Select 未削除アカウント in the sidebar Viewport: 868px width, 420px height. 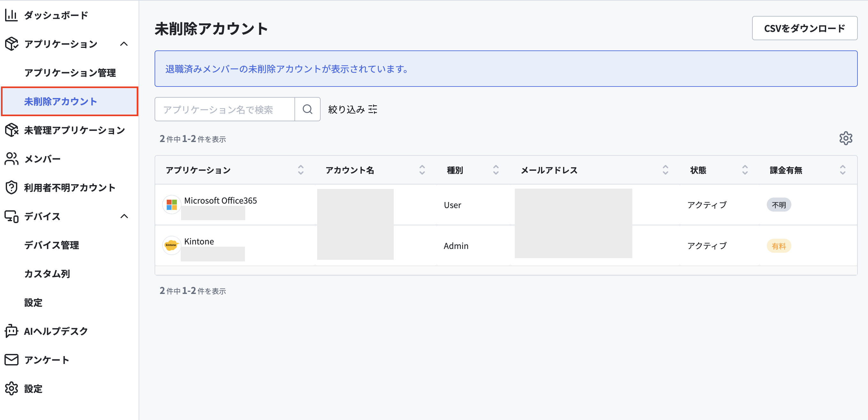coord(70,101)
